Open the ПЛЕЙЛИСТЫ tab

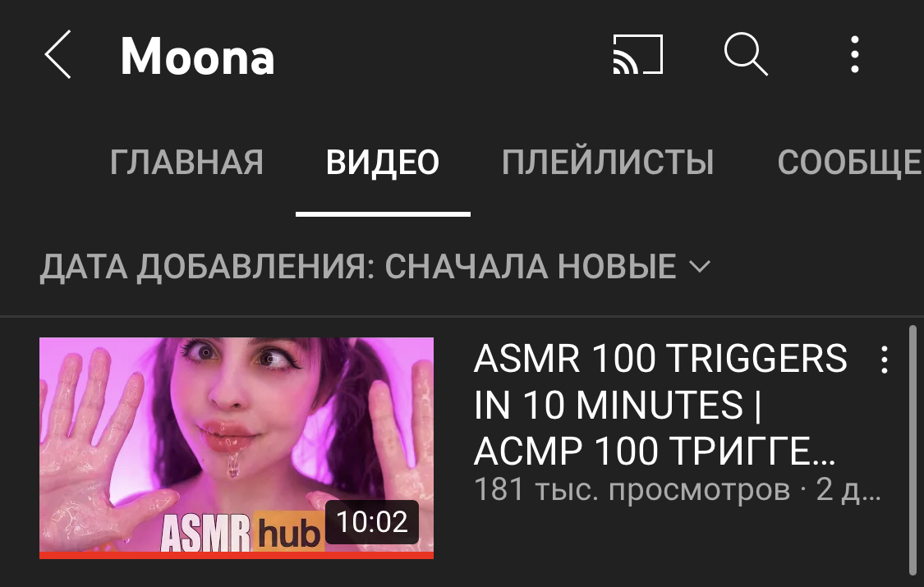(x=608, y=163)
